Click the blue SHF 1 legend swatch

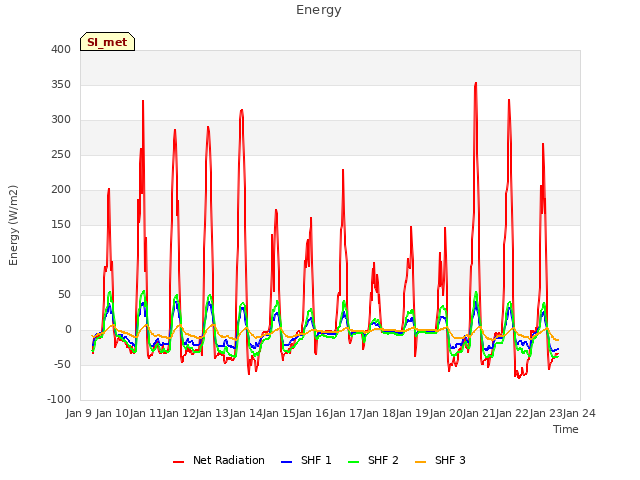coord(287,462)
